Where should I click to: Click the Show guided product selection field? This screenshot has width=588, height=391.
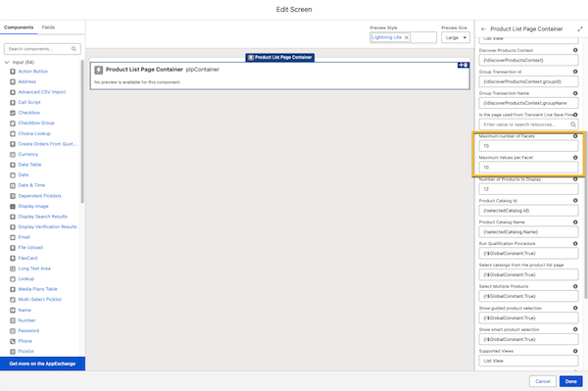point(528,318)
